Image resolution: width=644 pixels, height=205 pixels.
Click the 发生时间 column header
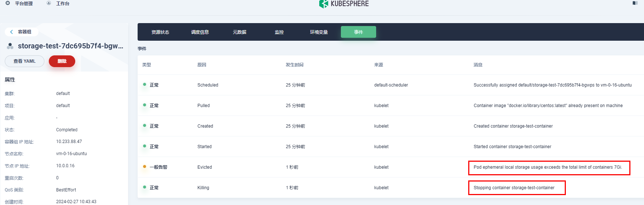point(295,65)
